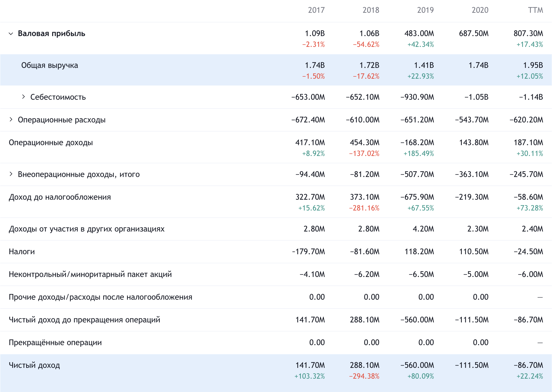This screenshot has width=553, height=392.
Task: Click the Операционные расходы label
Action: point(62,120)
